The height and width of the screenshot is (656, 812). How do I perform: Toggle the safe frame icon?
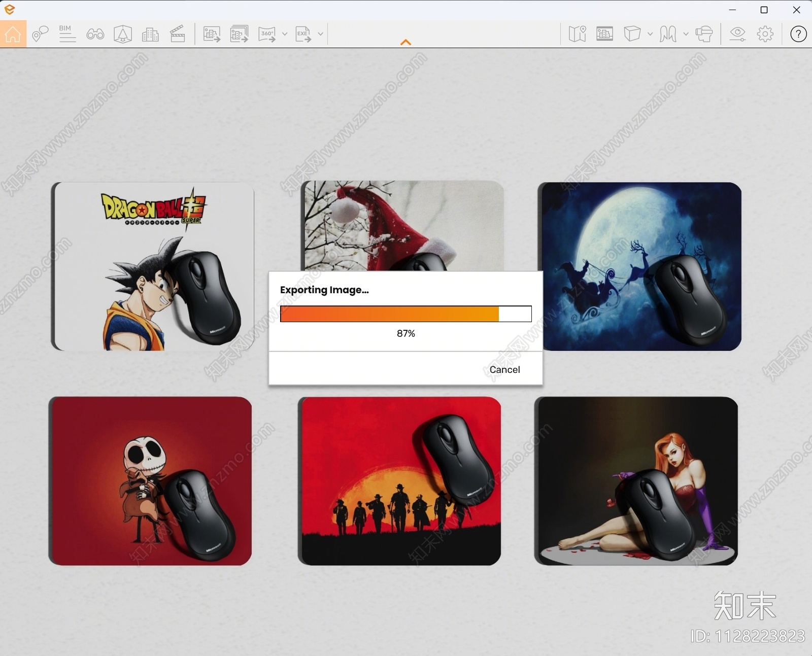click(x=604, y=34)
